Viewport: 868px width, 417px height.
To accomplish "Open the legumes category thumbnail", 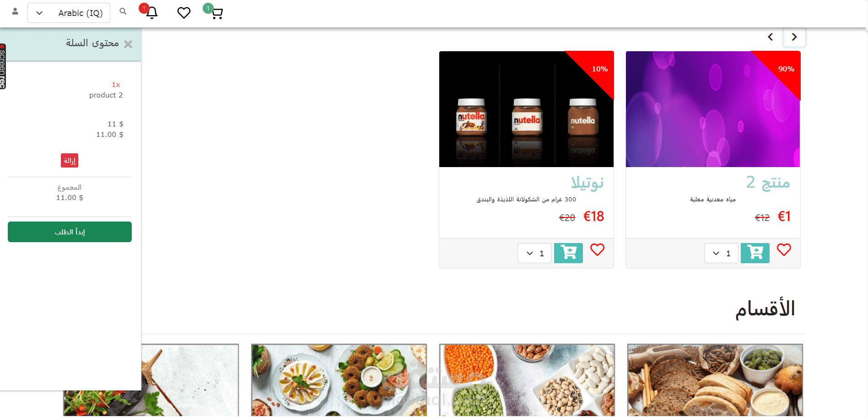I will tap(527, 380).
